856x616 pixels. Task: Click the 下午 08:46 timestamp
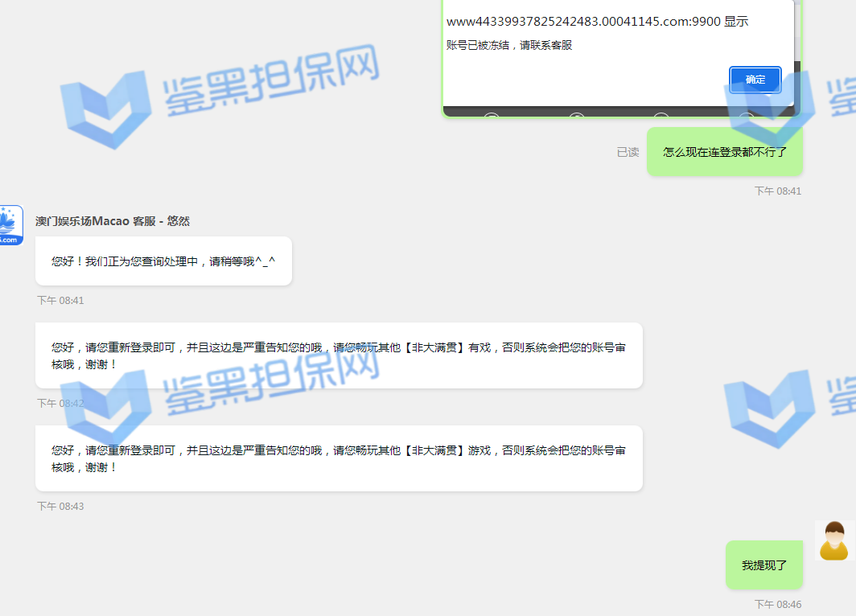[x=777, y=605]
